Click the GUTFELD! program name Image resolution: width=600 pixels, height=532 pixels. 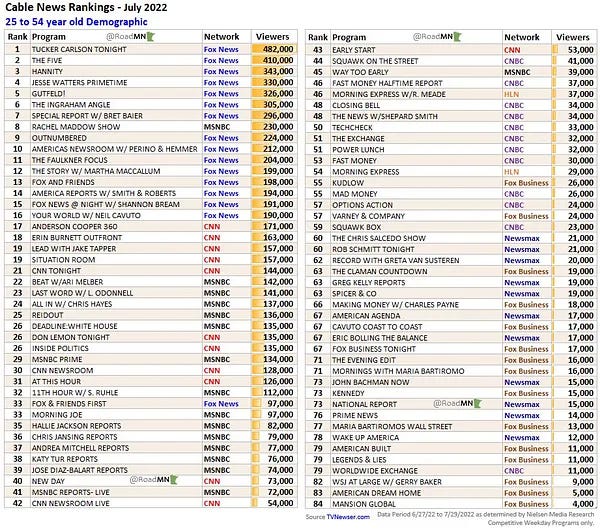pyautogui.click(x=49, y=94)
